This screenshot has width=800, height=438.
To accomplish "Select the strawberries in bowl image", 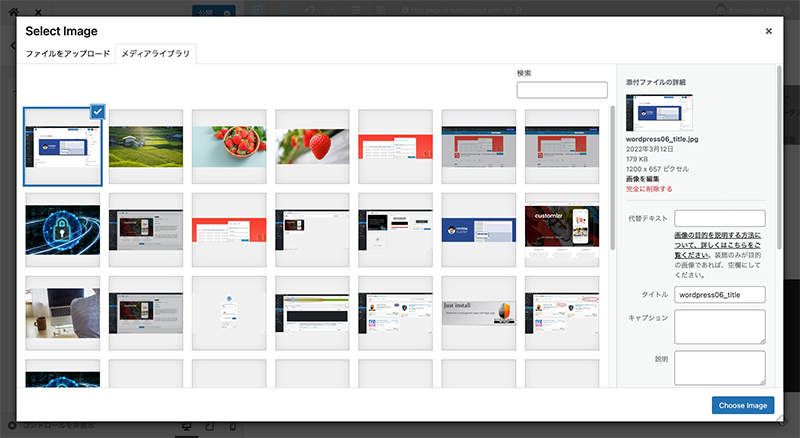I will [x=229, y=146].
